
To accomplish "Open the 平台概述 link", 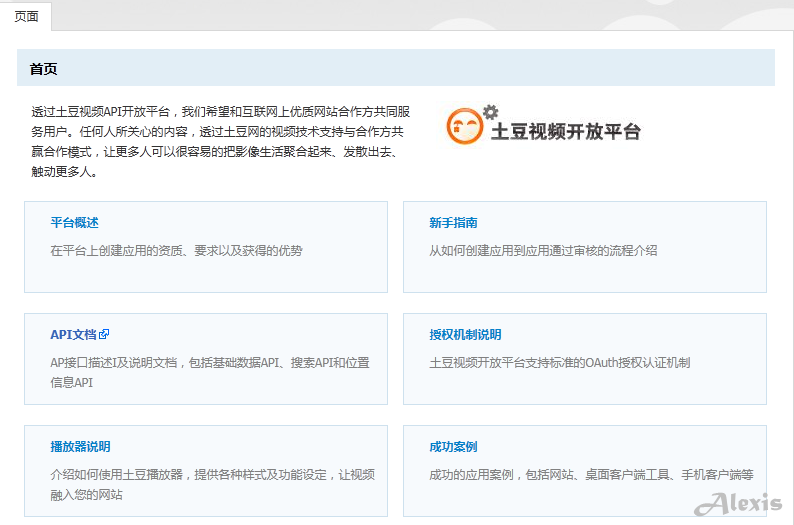I will 74,223.
